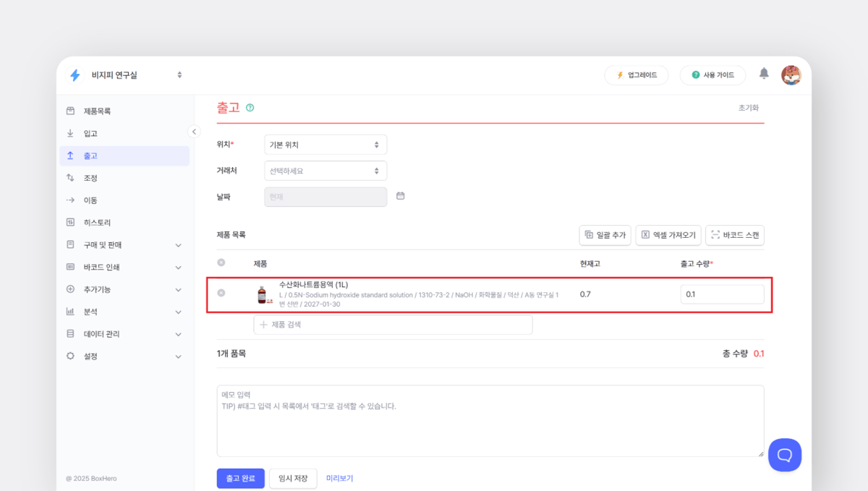Click the 일괄 추가 bulk-add icon

click(x=587, y=235)
